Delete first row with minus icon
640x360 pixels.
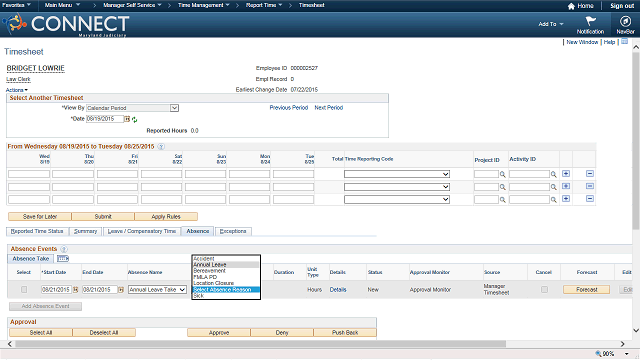[590, 174]
